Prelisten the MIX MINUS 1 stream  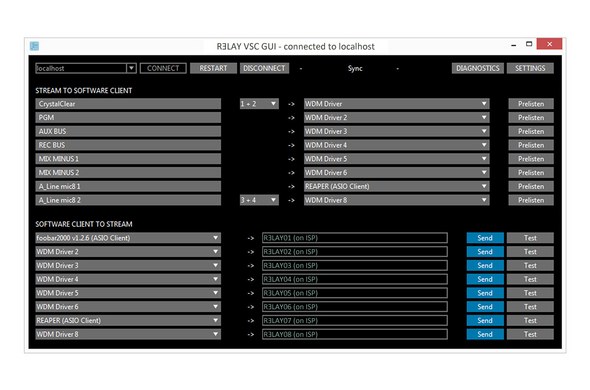pos(531,159)
